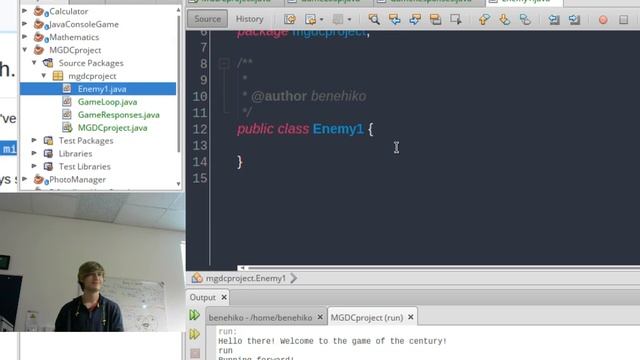Find Previous Occurrence icon in editor toolbar
Viewport: 640px width, 360px height.
[394, 19]
